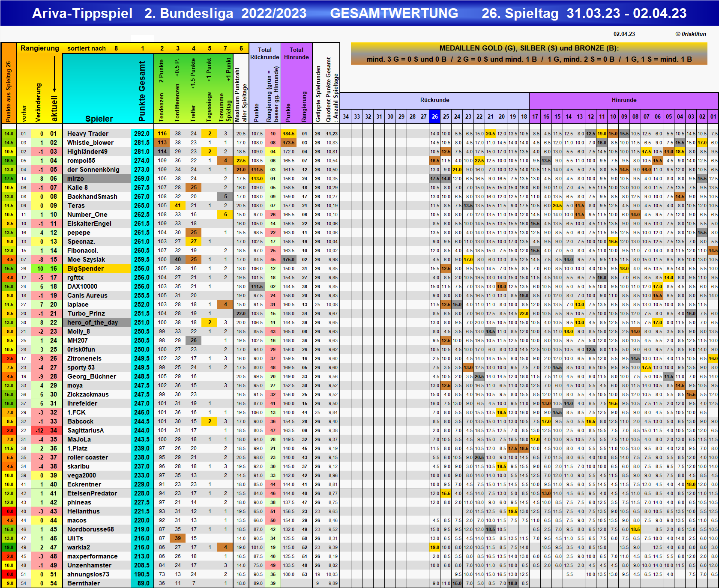Image resolution: width=719 pixels, height=588 pixels.
Task: Click the Maximum Punktzahl aller Spieltage header
Action: pos(241,94)
